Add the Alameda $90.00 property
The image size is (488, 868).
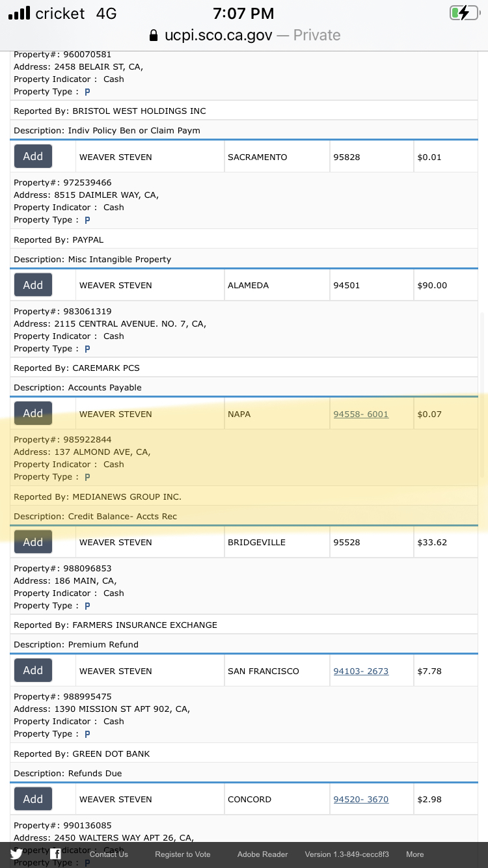coord(33,285)
